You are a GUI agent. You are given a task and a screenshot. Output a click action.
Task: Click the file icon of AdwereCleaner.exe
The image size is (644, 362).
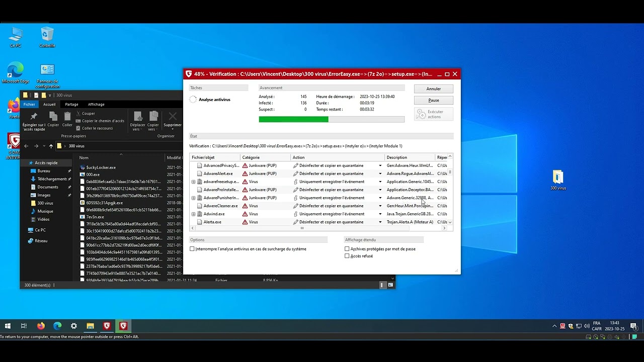200,206
